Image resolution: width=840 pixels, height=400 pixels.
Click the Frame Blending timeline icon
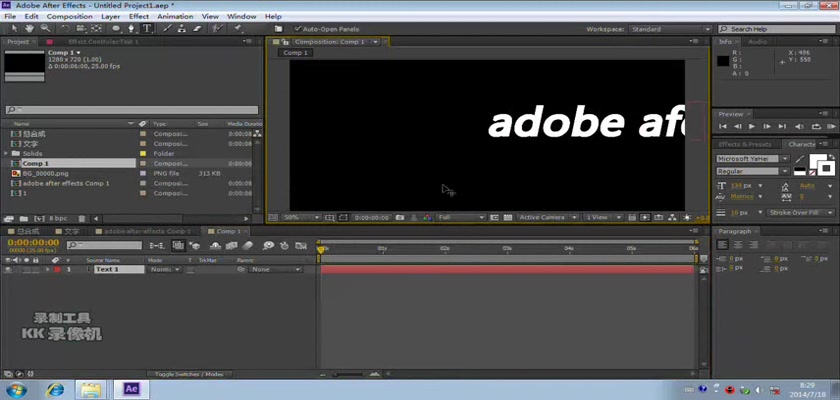click(x=231, y=245)
